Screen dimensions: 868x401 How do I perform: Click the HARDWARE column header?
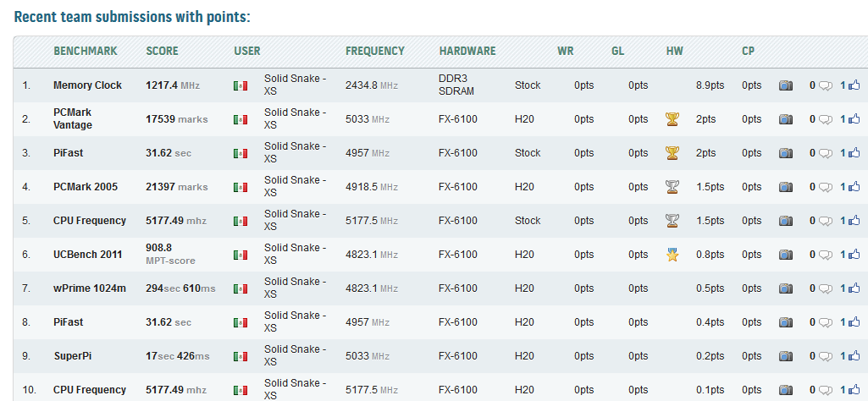467,51
